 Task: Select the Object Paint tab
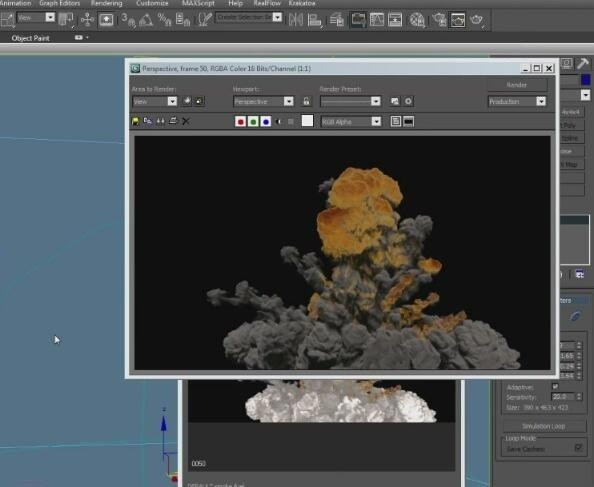point(30,38)
